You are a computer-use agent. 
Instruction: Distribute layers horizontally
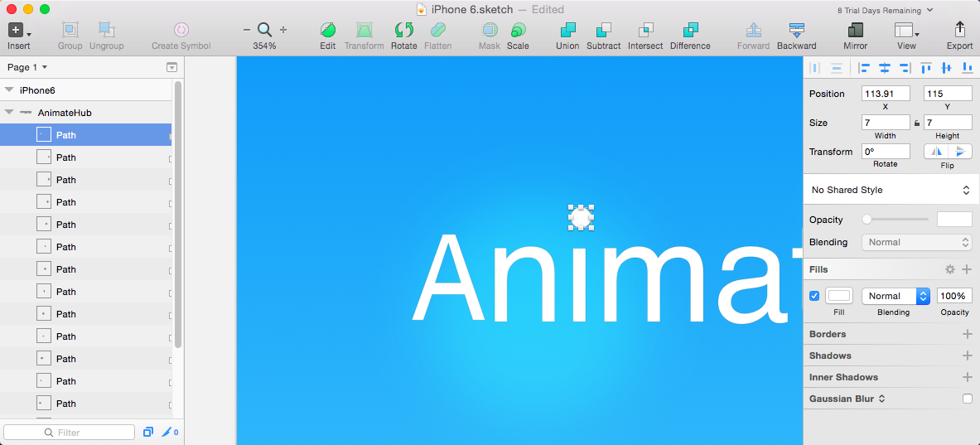(x=814, y=67)
